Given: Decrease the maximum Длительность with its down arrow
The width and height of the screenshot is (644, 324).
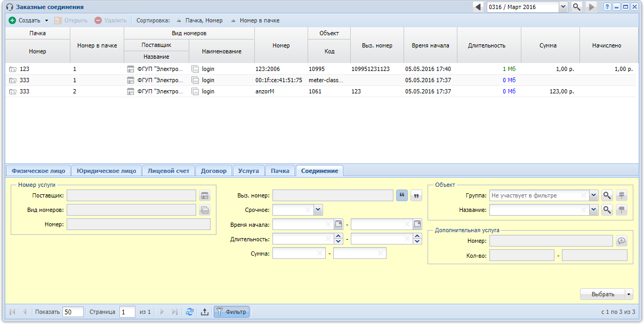Looking at the screenshot, I should pyautogui.click(x=417, y=242).
